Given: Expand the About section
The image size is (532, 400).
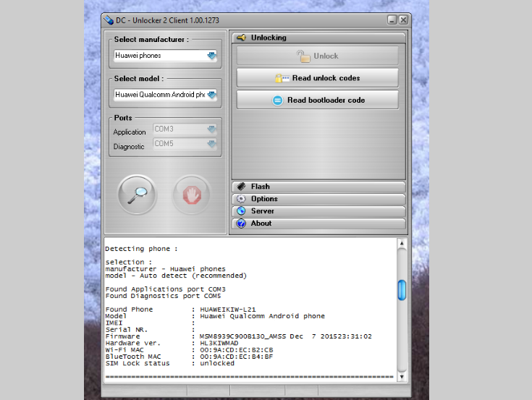Looking at the screenshot, I should click(x=318, y=224).
